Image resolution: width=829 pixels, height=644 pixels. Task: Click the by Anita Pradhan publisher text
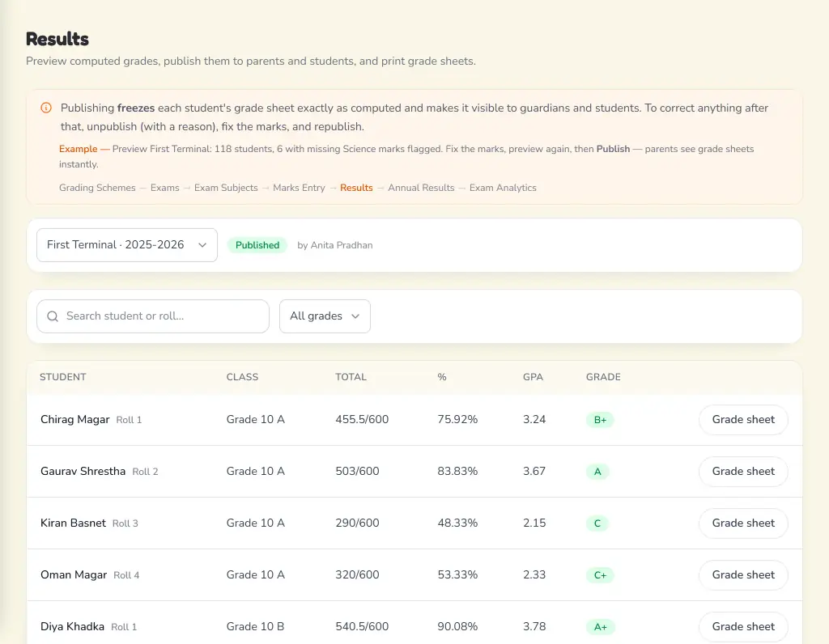[334, 245]
